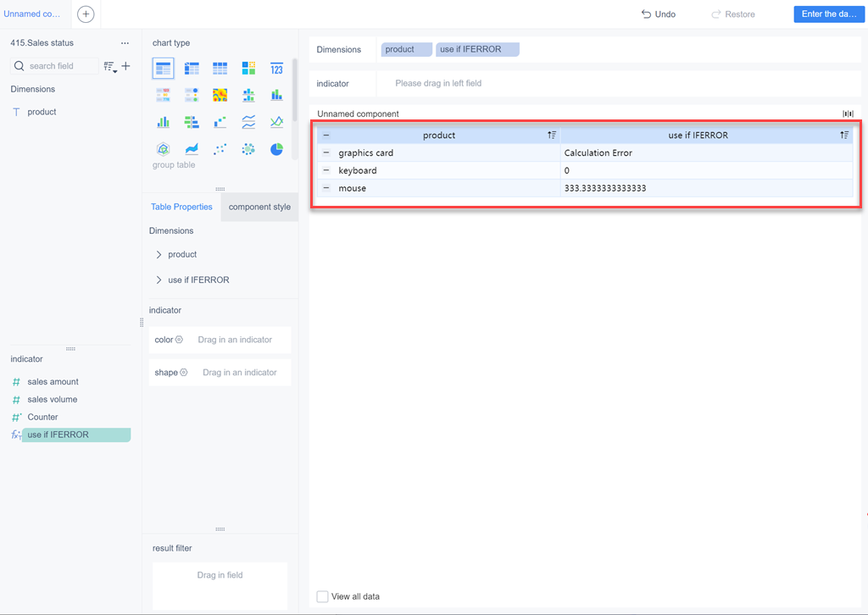Viewport: 868px width, 615px height.
Task: Choose the colored treemap blocks chart icon
Action: pos(248,69)
